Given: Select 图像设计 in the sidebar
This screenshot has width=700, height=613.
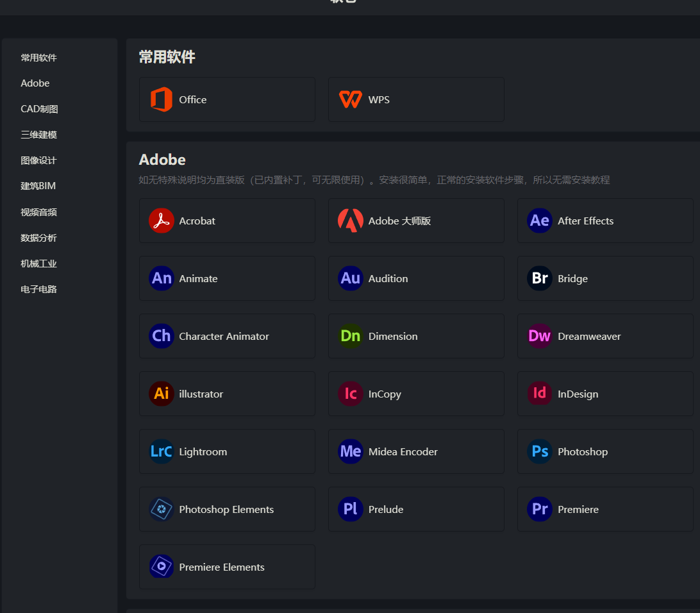Looking at the screenshot, I should (38, 160).
